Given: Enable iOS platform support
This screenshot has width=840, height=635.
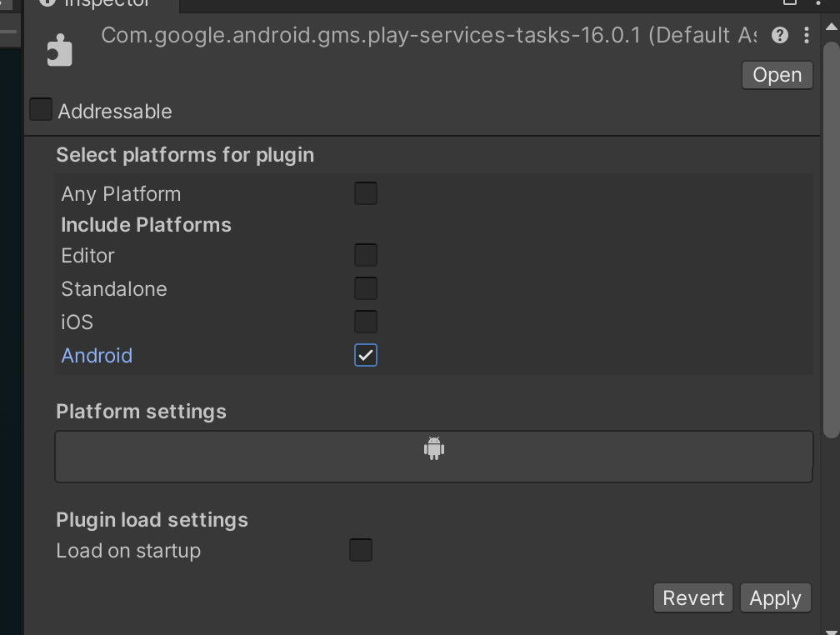Looking at the screenshot, I should click(365, 321).
